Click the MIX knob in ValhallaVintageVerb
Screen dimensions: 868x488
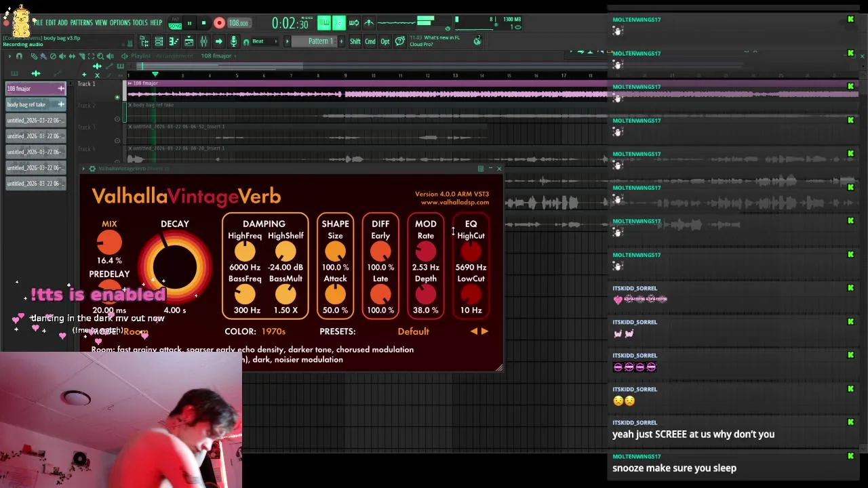point(109,242)
